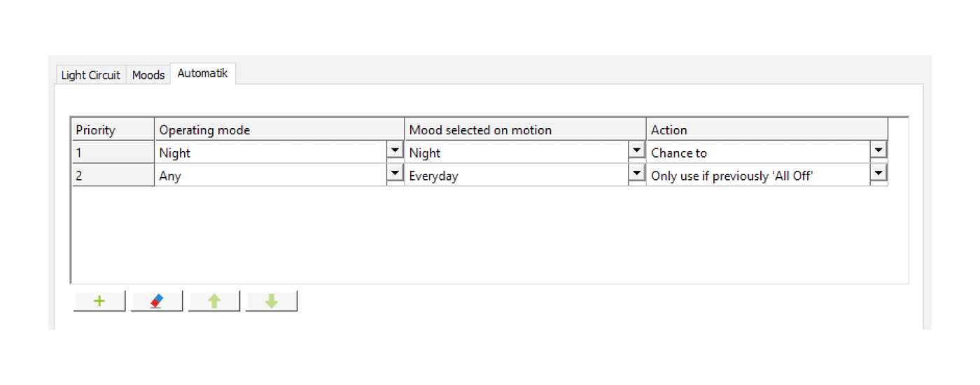
Task: Switch to the Moods tab
Action: click(148, 75)
